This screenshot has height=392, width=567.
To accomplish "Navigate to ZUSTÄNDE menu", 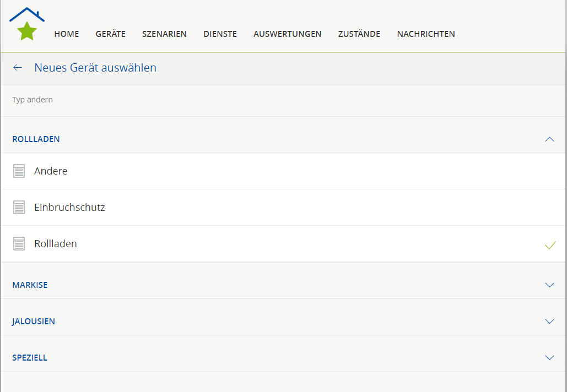I will tap(359, 34).
